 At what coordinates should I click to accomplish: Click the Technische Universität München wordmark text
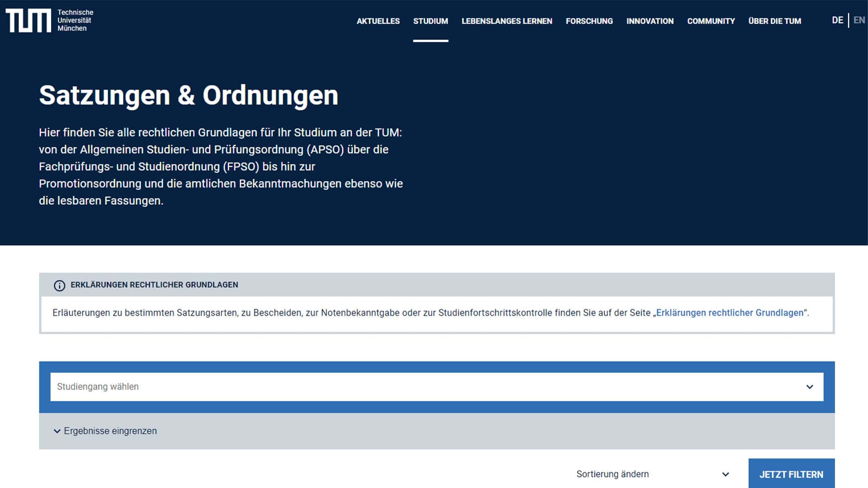(x=75, y=20)
